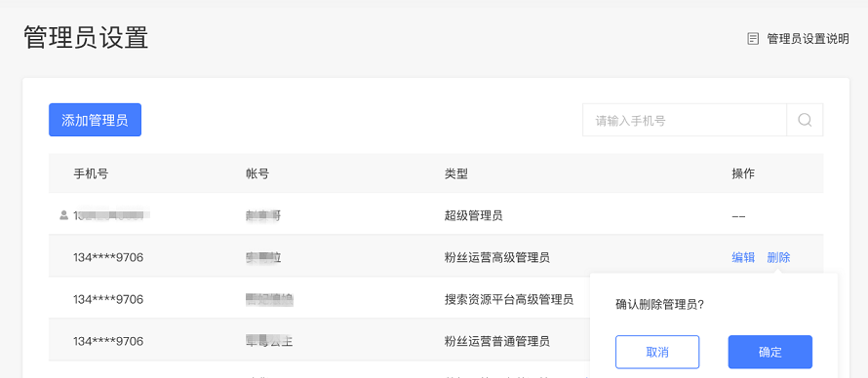Focus the 请输入手机号 search field

coord(685,120)
